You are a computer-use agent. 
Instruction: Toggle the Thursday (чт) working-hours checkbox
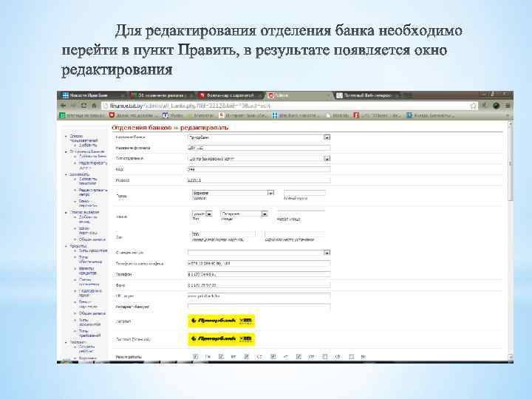point(273,357)
